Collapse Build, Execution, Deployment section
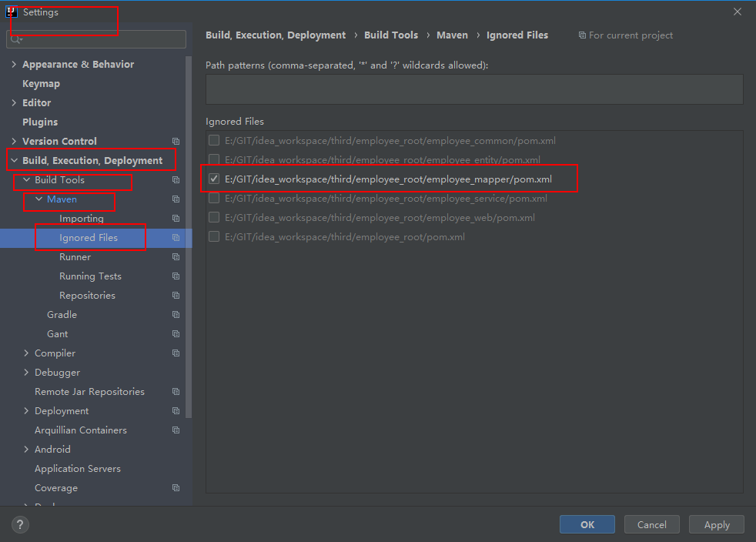 [14, 161]
